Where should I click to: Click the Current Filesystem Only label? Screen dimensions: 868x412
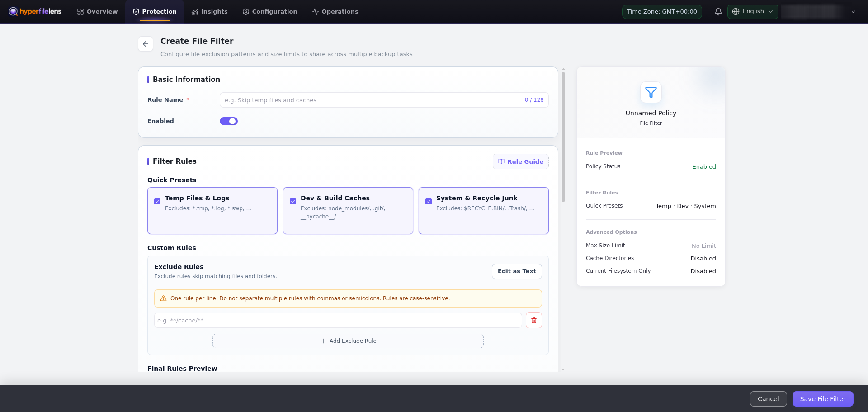[x=618, y=271]
